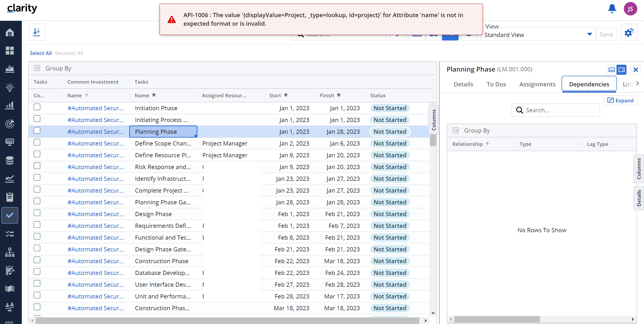This screenshot has width=644, height=324.
Task: Open the organization hierarchy sidebar icon
Action: (10, 252)
